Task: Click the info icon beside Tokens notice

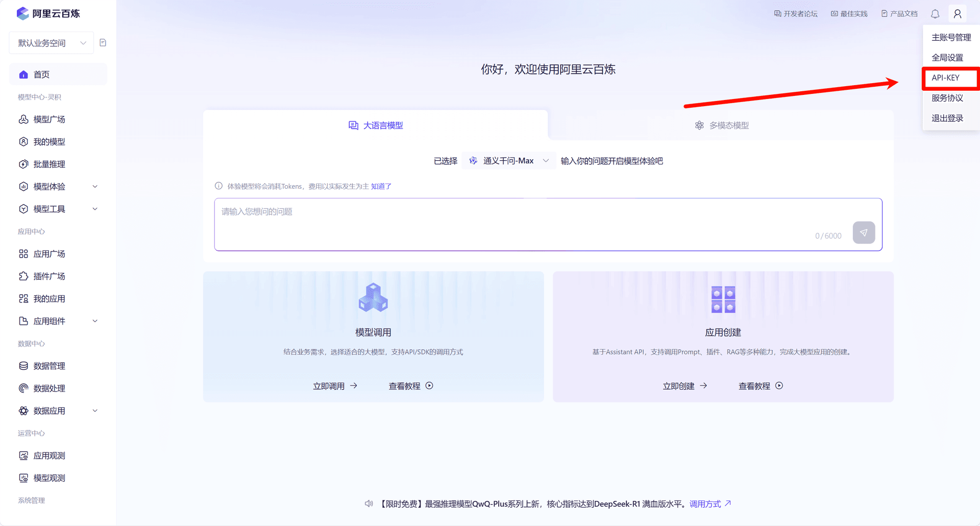Action: point(218,186)
